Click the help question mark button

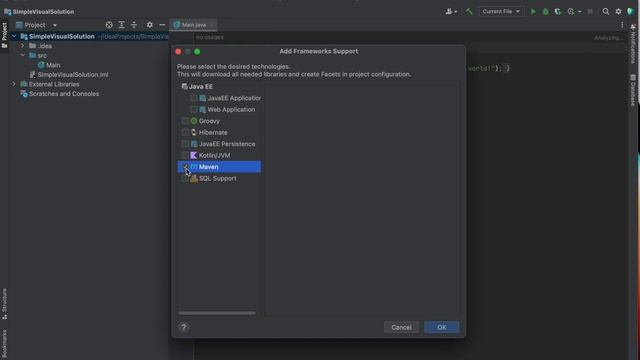(184, 327)
